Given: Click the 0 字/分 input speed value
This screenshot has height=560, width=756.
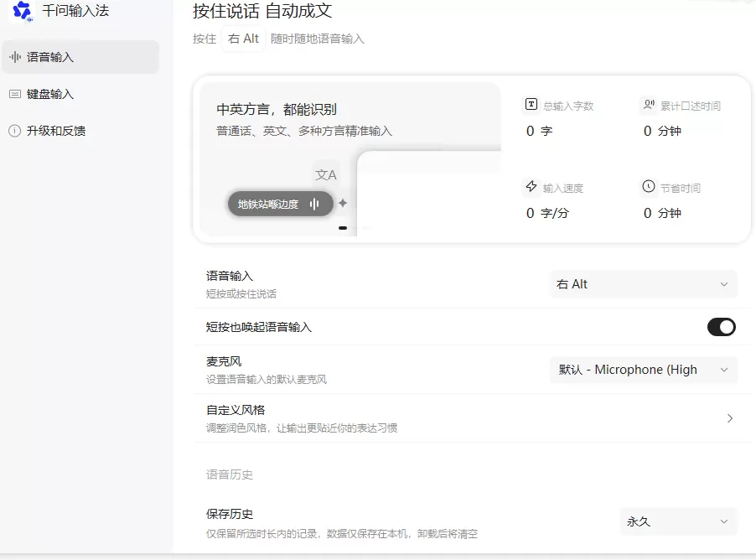Looking at the screenshot, I should [547, 213].
